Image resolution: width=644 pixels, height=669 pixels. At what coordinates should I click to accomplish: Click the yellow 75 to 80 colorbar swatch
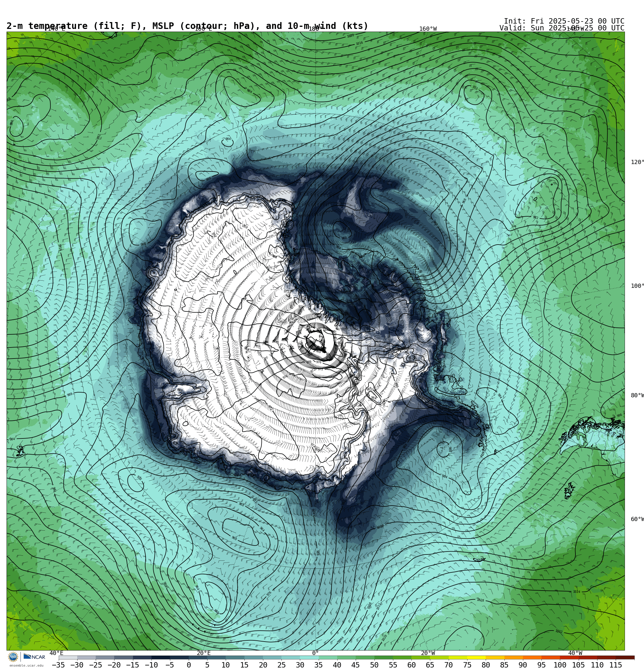(x=476, y=658)
